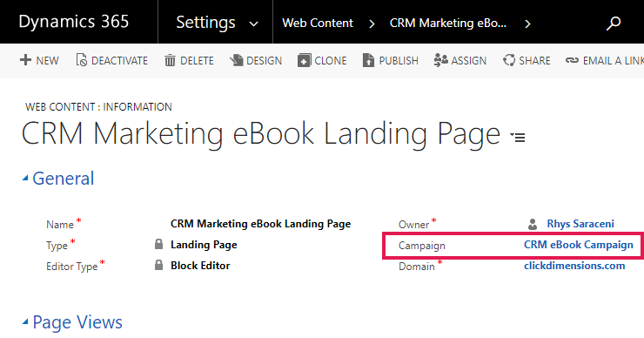Viewport: 644px width, 338px height.
Task: Click the Owner field label
Action: pyautogui.click(x=413, y=225)
